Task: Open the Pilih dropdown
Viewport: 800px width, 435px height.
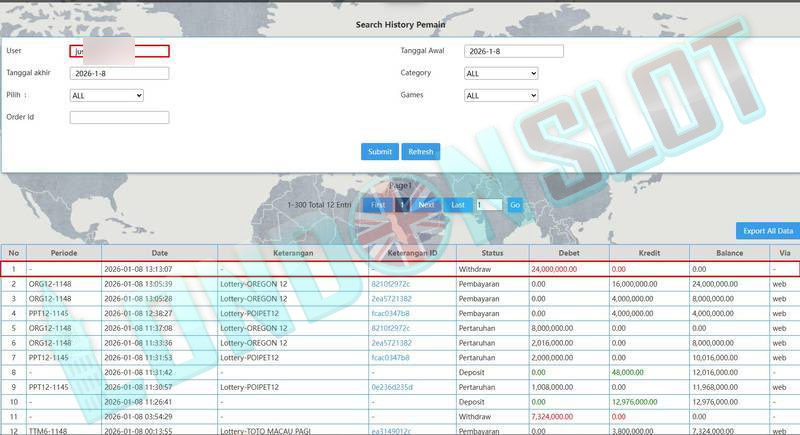Action: 106,96
